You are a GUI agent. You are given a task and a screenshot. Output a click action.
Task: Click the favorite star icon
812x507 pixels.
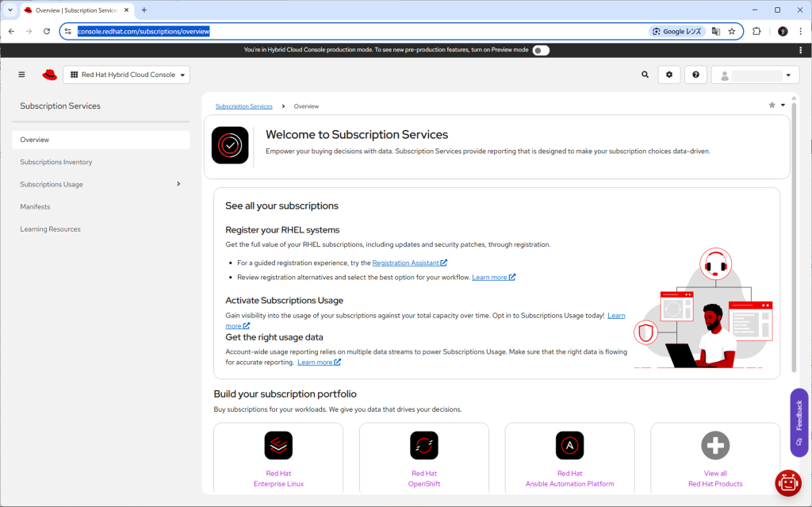[772, 105]
